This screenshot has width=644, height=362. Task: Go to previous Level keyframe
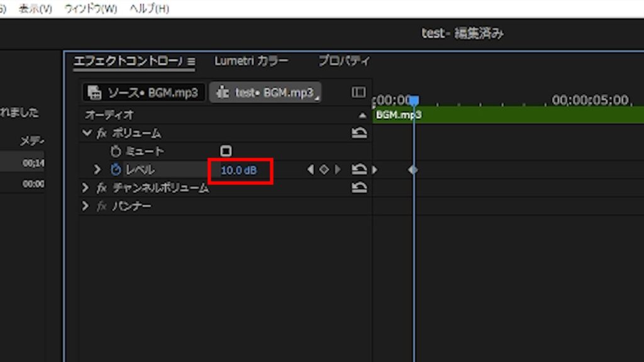pos(311,169)
